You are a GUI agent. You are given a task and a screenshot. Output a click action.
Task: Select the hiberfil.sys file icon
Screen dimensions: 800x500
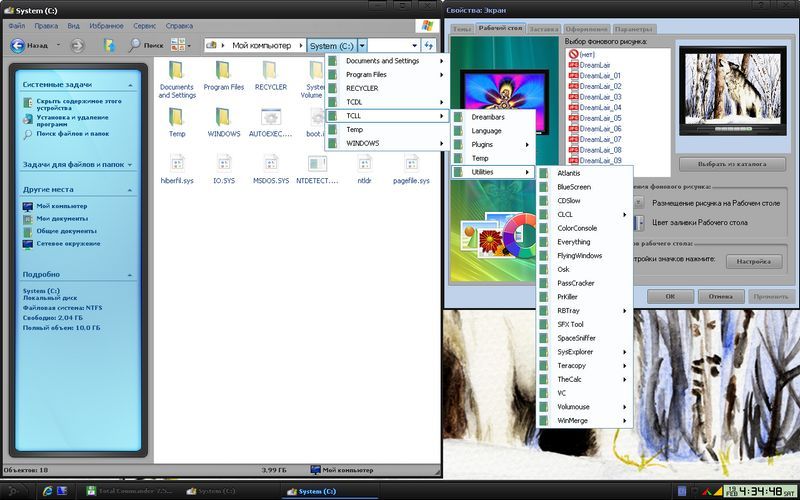point(176,163)
